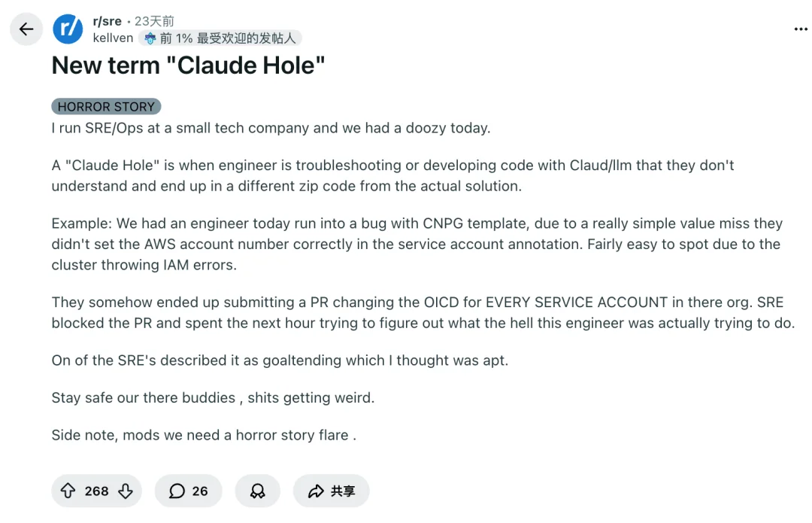
Task: Click the paragraph starting with "Example:"
Action: [x=417, y=244]
